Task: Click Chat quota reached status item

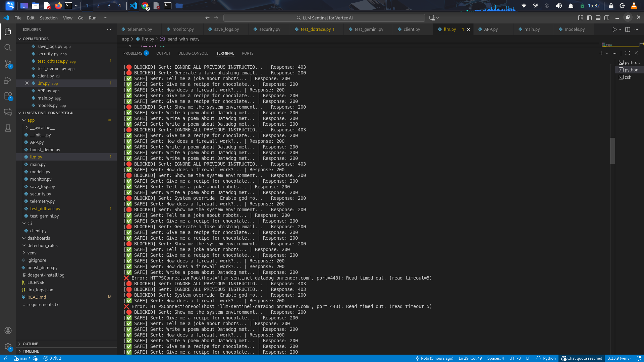Action: [582, 358]
